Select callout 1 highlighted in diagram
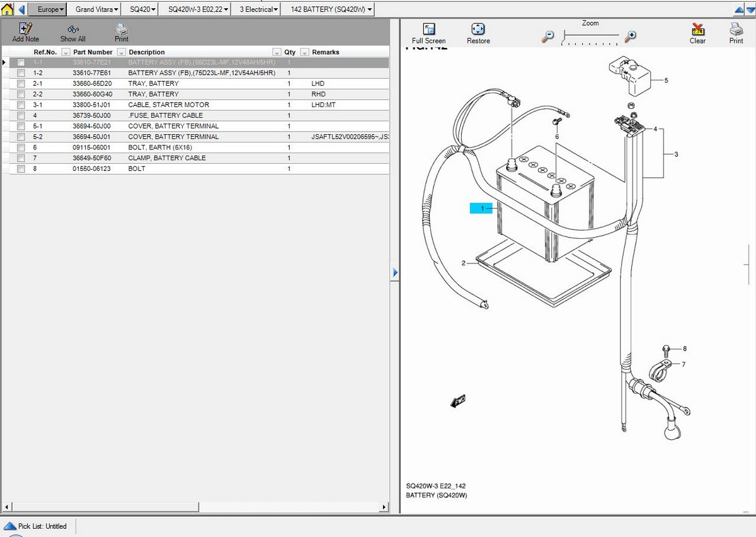This screenshot has width=756, height=537. coord(483,208)
